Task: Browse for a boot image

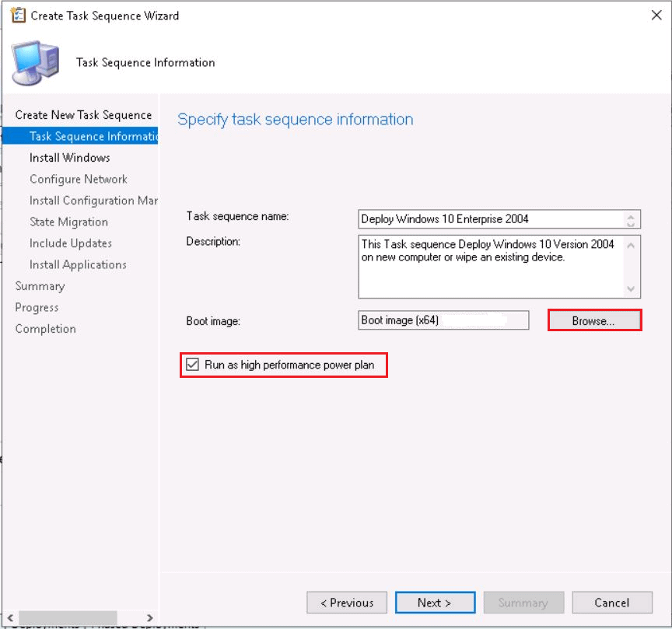Action: point(594,320)
